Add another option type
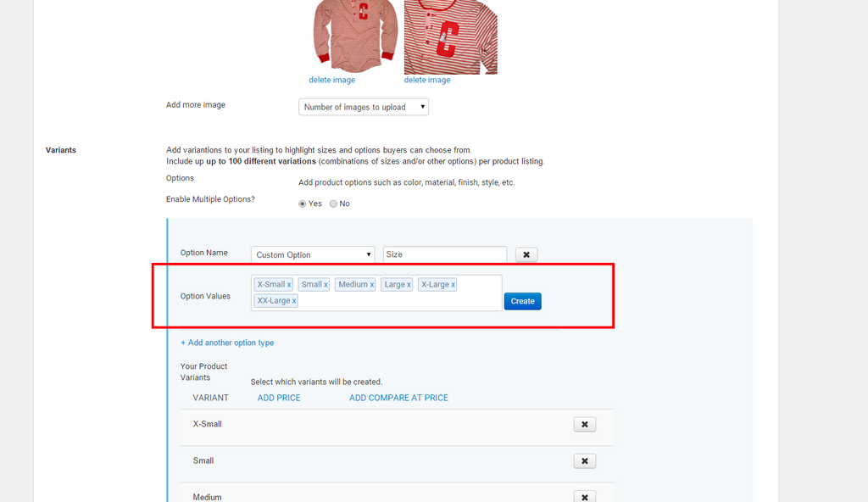This screenshot has width=868, height=502. coord(227,342)
